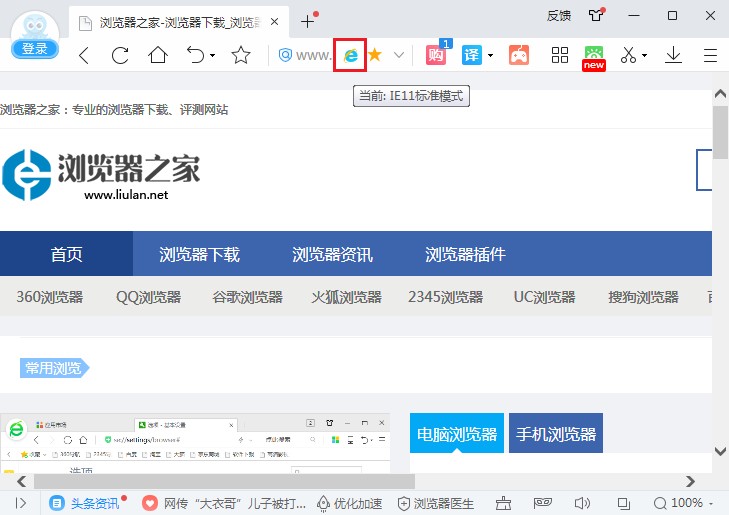Bookmark page with the orange star
The height and width of the screenshot is (515, 729).
pyautogui.click(x=375, y=55)
